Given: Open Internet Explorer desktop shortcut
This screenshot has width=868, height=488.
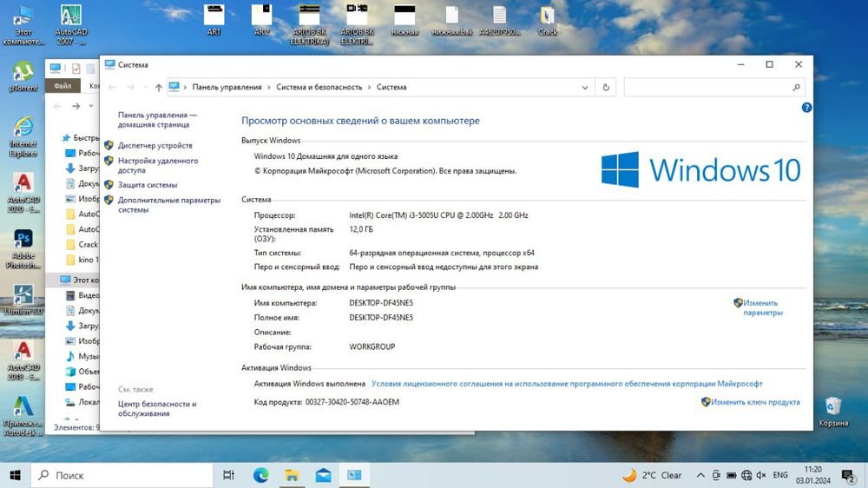Looking at the screenshot, I should click(23, 137).
